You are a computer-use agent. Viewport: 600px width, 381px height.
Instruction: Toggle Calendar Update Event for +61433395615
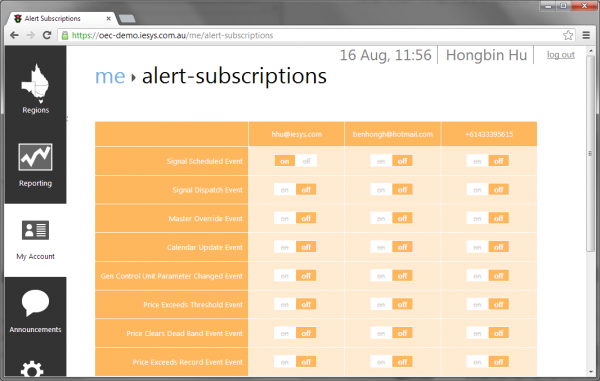pyautogui.click(x=488, y=247)
